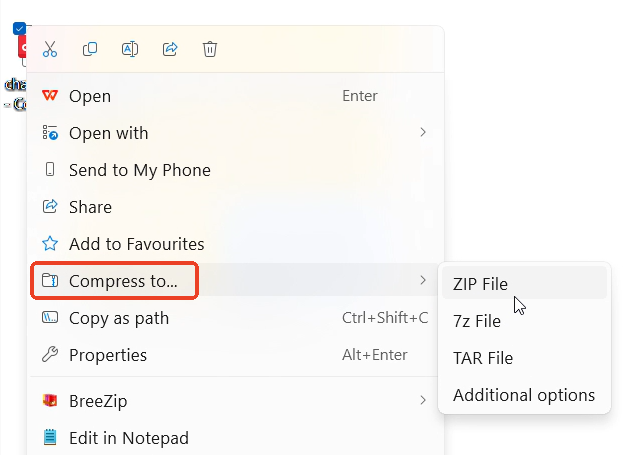Viewport: 626px width, 455px height.
Task: Expand the Open with submenu arrow
Action: tap(423, 133)
